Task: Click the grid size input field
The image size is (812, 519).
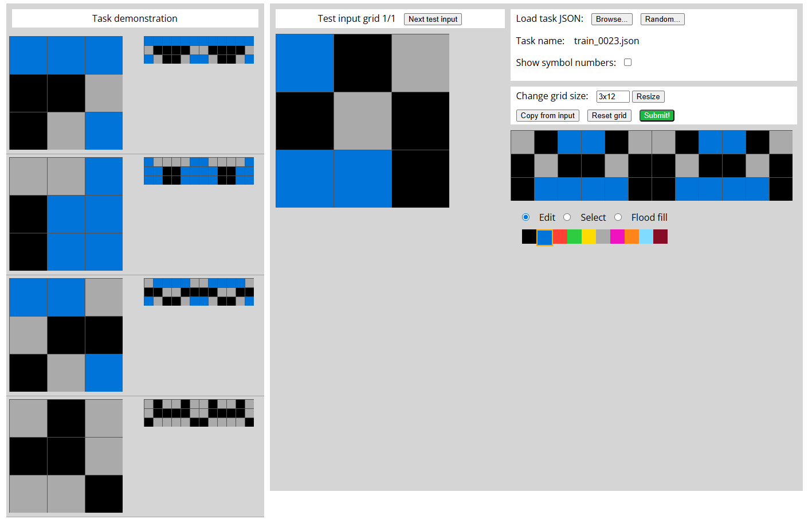Action: tap(612, 97)
